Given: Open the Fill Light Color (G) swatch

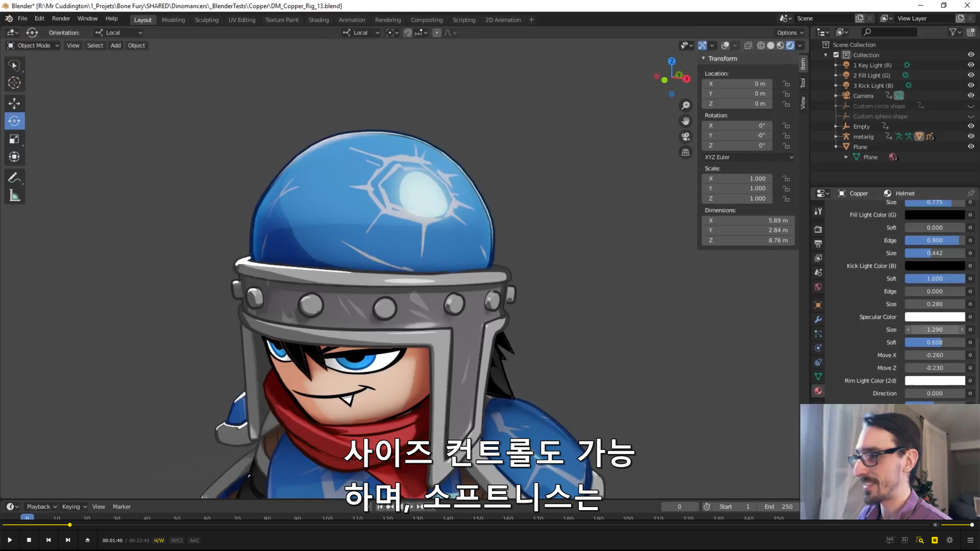Looking at the screenshot, I should (x=935, y=215).
